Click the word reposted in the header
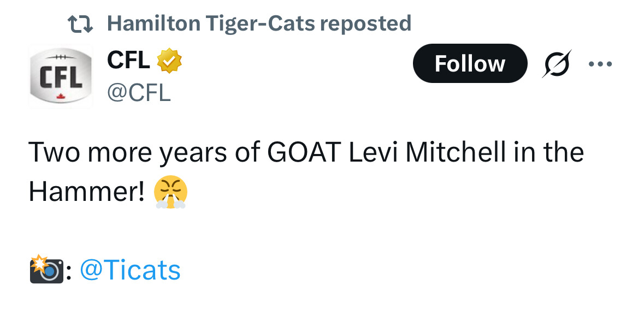The width and height of the screenshot is (644, 309). [x=365, y=23]
